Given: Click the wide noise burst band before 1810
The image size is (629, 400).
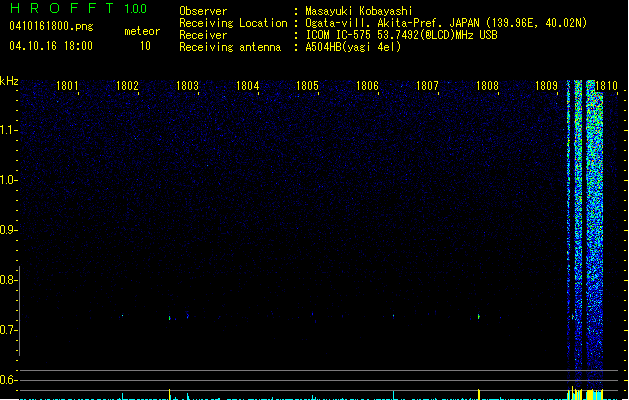Looking at the screenshot, I should (x=595, y=235).
